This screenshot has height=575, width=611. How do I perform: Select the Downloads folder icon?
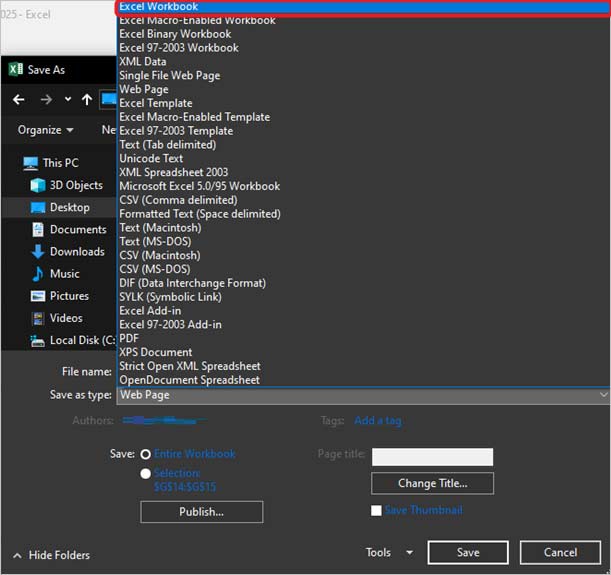pos(38,252)
